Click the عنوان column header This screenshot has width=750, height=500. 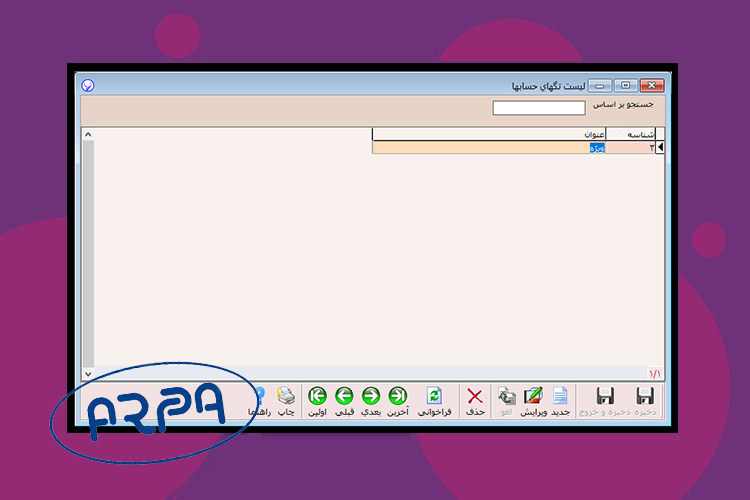click(489, 134)
